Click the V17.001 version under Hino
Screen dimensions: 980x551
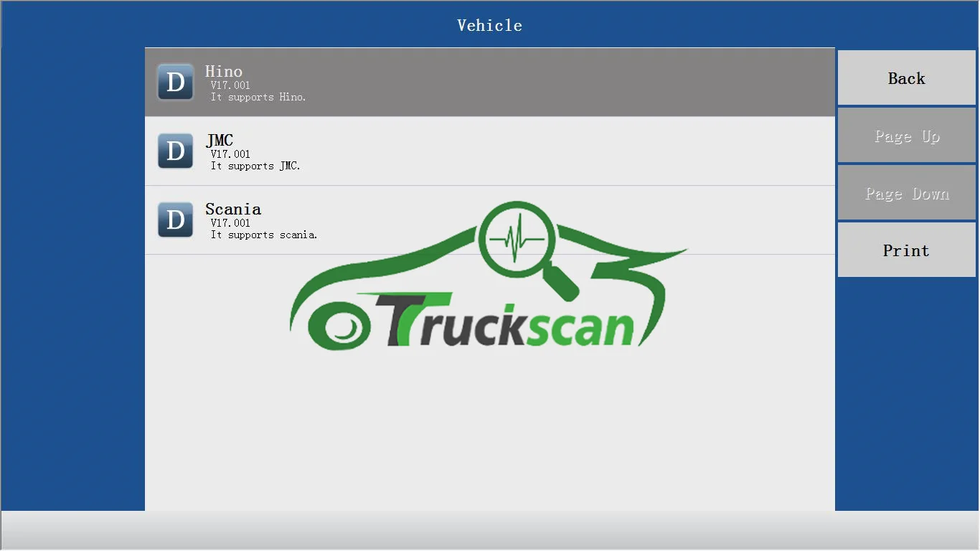(x=230, y=85)
